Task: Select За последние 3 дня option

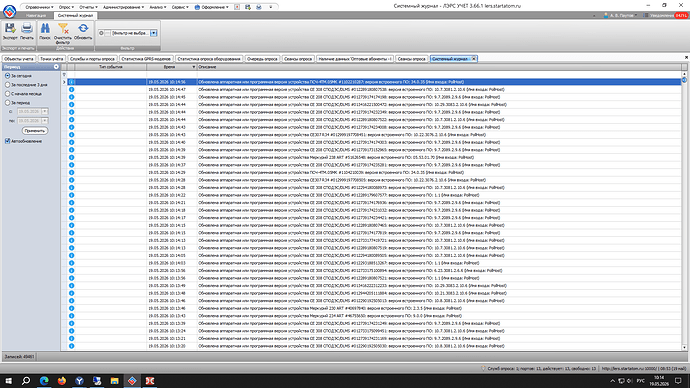Action: click(7, 84)
